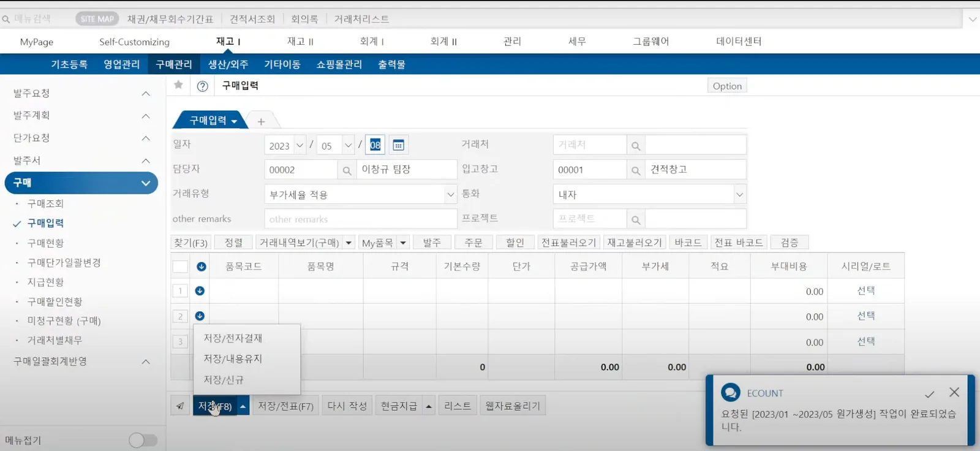Screen dimensions: 980x451
Task: Select 저장/내용유지 from the popup menu
Action: [x=233, y=358]
